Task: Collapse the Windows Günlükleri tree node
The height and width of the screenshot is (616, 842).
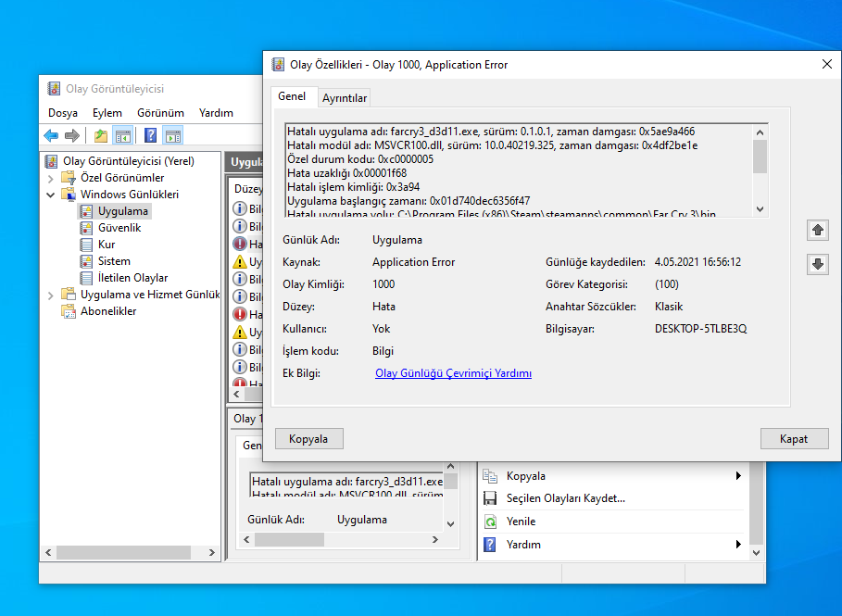Action: tap(50, 195)
